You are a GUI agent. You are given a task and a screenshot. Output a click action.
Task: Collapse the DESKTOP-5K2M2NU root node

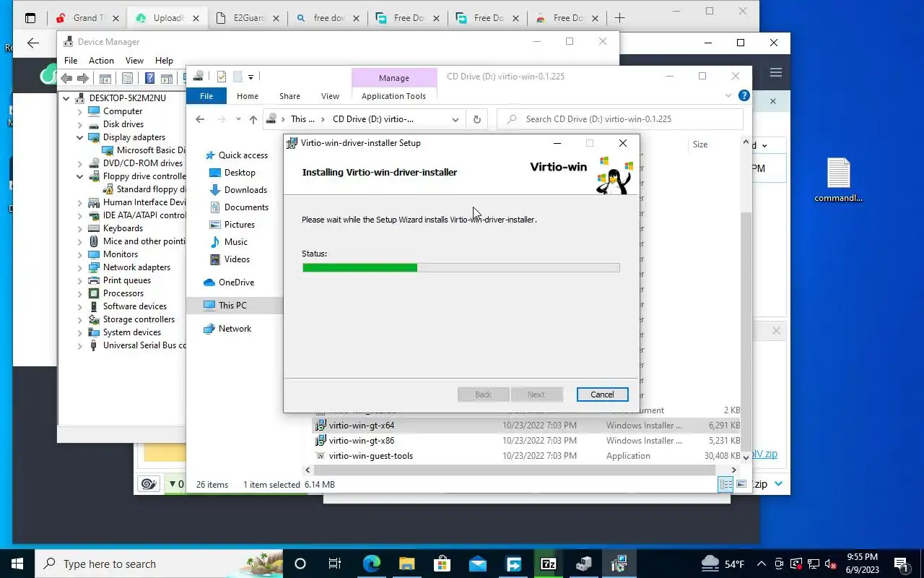66,98
